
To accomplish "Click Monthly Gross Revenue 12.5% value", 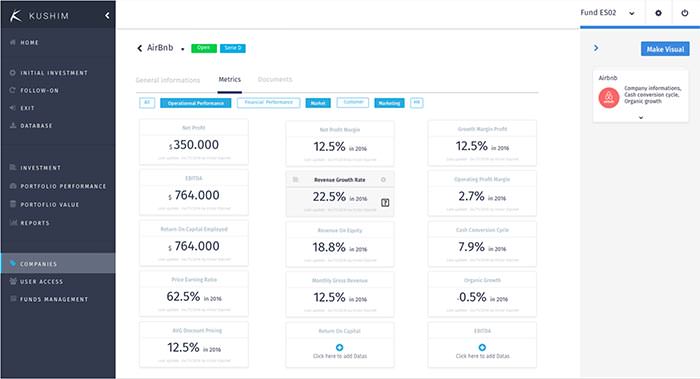I will (329, 297).
